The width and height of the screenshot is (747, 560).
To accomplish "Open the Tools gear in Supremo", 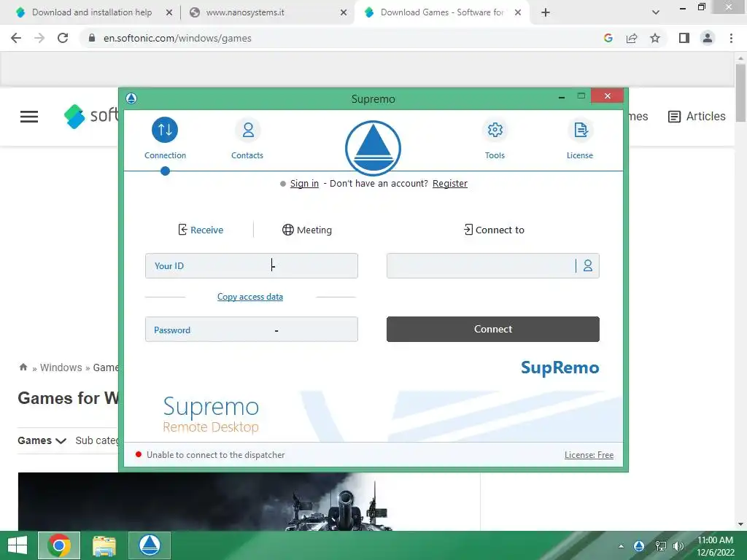I will (495, 138).
